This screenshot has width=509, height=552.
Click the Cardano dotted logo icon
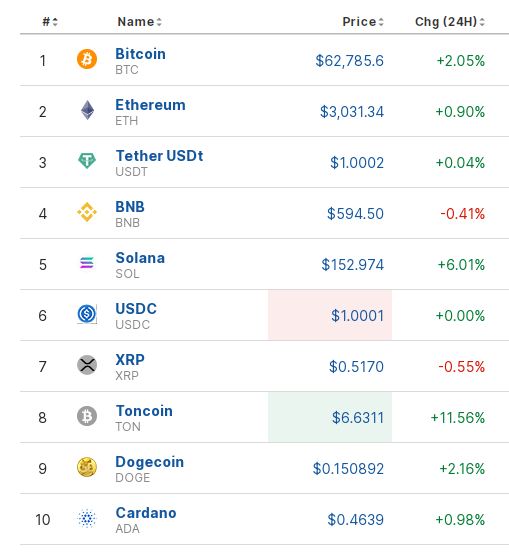(87, 518)
